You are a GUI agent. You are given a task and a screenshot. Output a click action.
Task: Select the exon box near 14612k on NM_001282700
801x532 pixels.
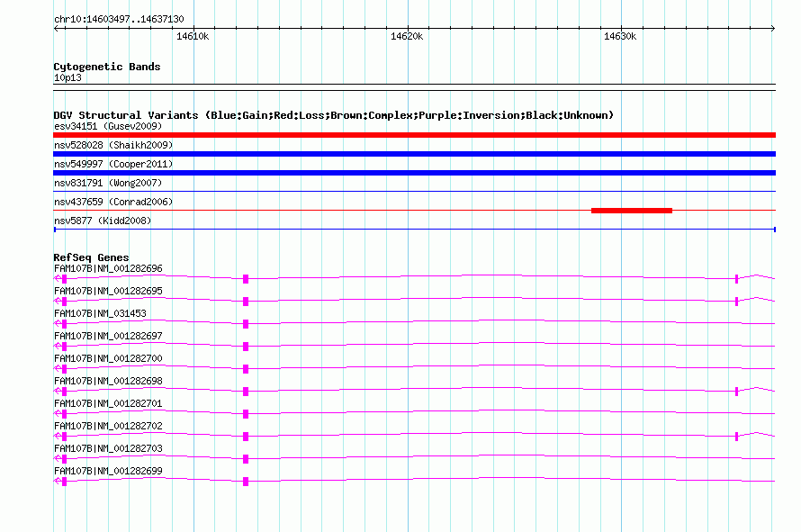tap(246, 369)
